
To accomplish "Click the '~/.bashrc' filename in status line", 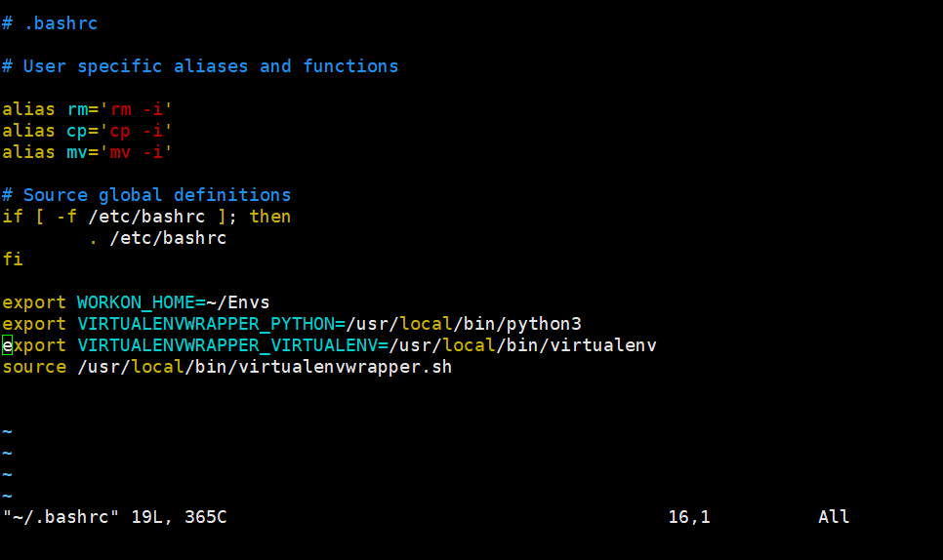I will click(61, 517).
